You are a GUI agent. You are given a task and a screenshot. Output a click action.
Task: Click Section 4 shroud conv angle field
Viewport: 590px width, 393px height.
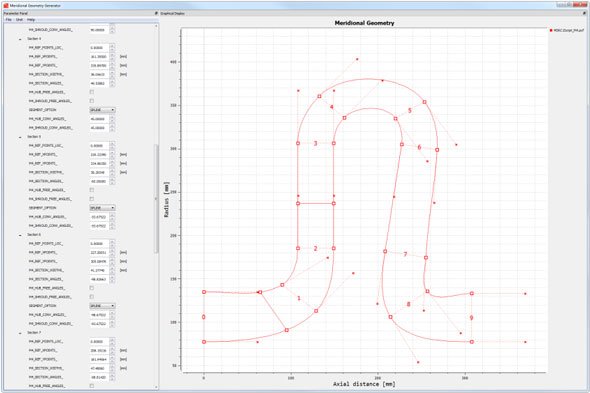coord(99,128)
